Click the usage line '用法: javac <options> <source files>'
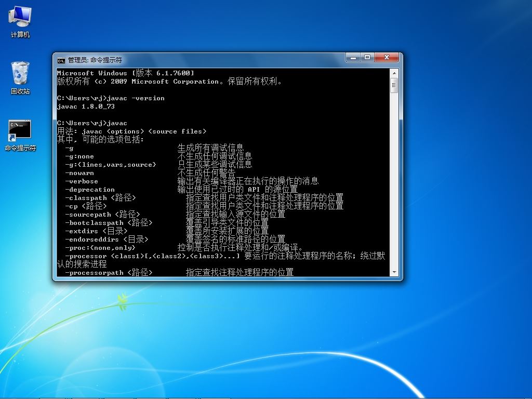This screenshot has width=532, height=399. (131, 131)
